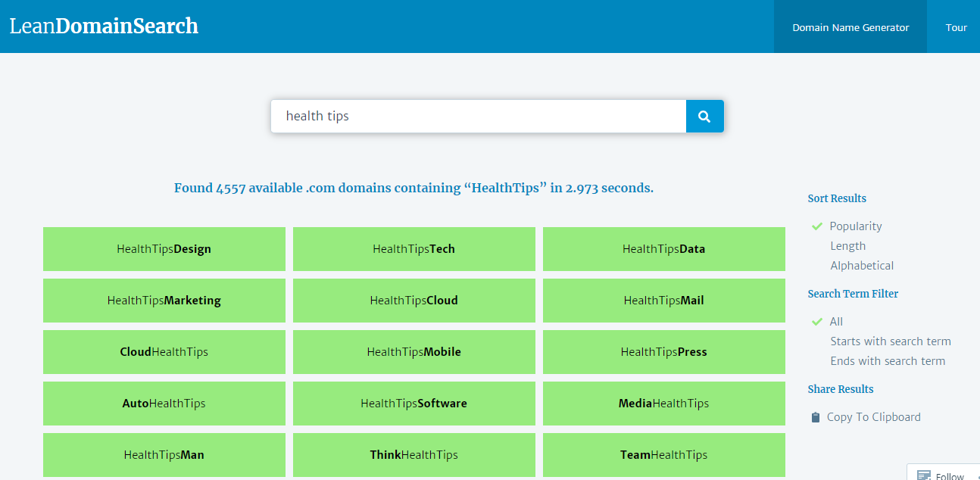The width and height of the screenshot is (980, 480).
Task: Open the Domain Name Generator section
Action: point(850,26)
